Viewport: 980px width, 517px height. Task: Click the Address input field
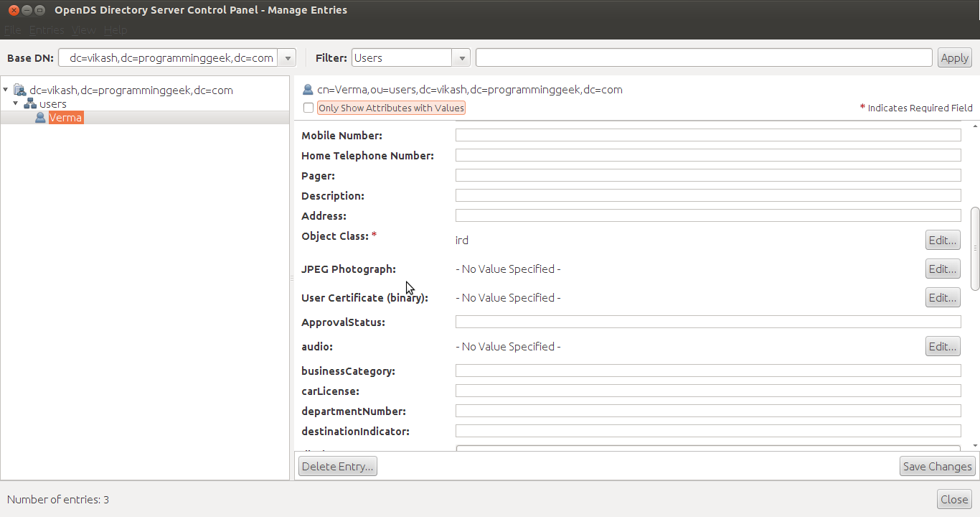click(x=708, y=215)
